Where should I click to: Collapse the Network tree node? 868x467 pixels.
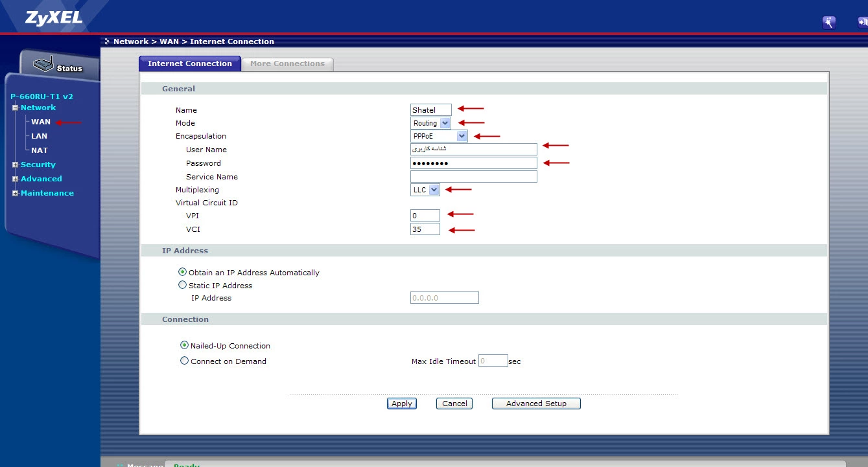point(15,108)
